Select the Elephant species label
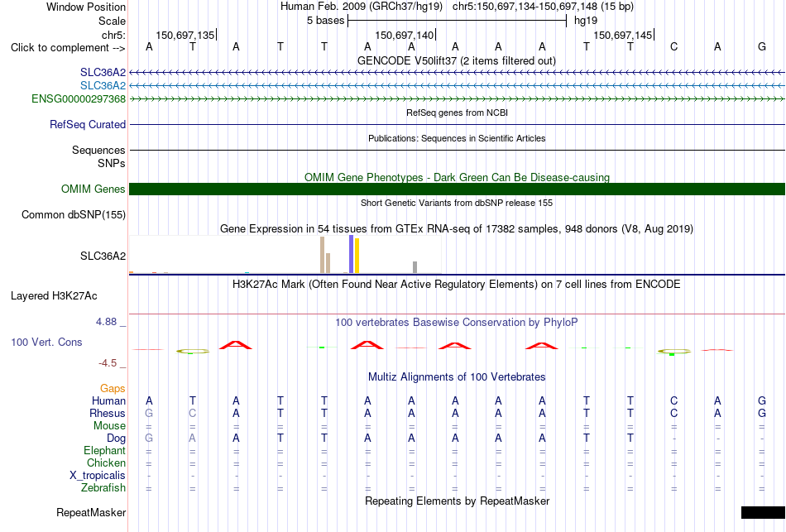The height and width of the screenshot is (532, 786). pos(105,451)
